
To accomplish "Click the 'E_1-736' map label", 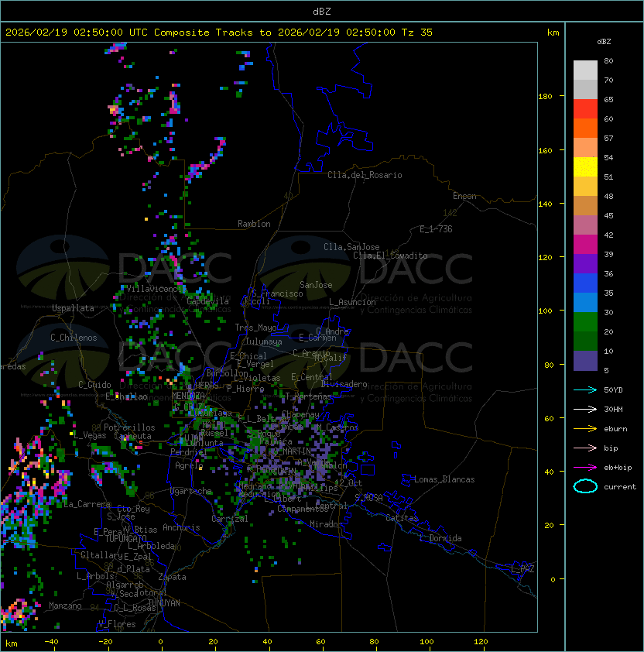I will pos(436,229).
